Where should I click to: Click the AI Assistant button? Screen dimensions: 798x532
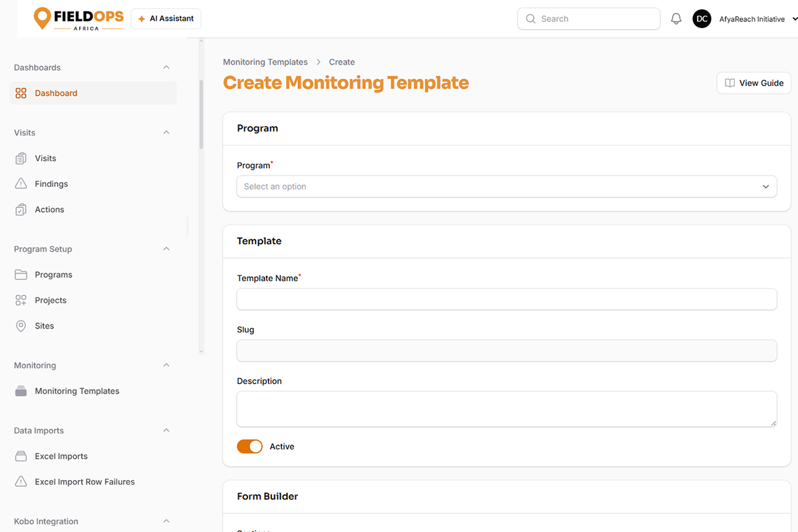click(x=166, y=19)
